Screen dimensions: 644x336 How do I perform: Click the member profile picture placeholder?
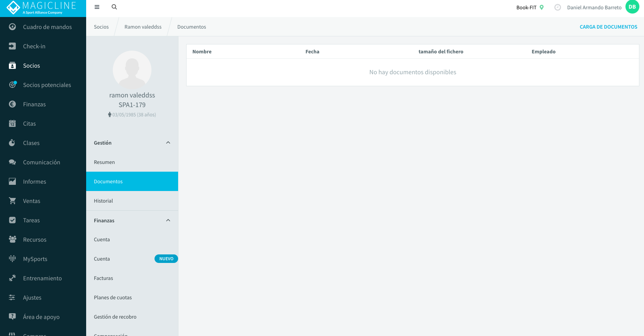[132, 70]
